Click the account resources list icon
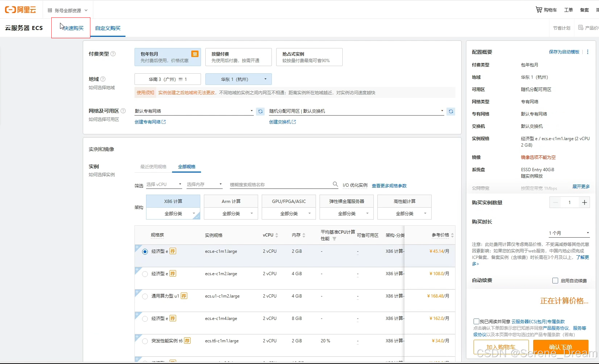Screen dimensions: 599x364 tap(50, 10)
